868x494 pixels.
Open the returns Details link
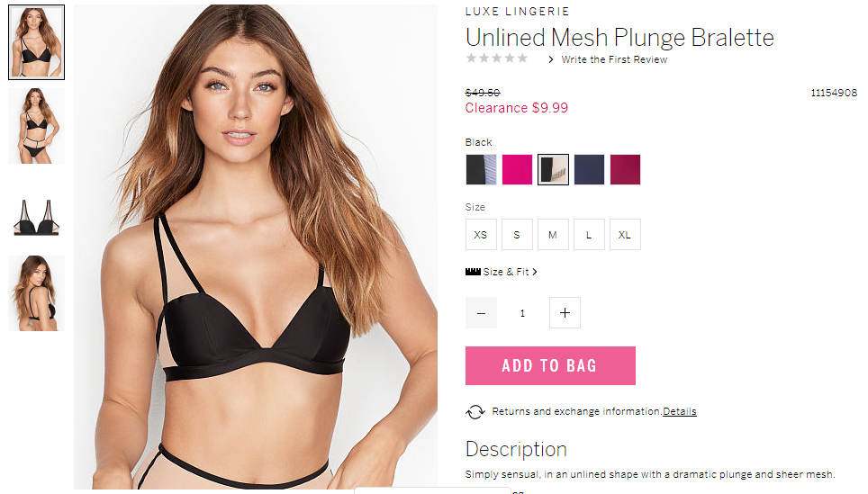pos(679,411)
